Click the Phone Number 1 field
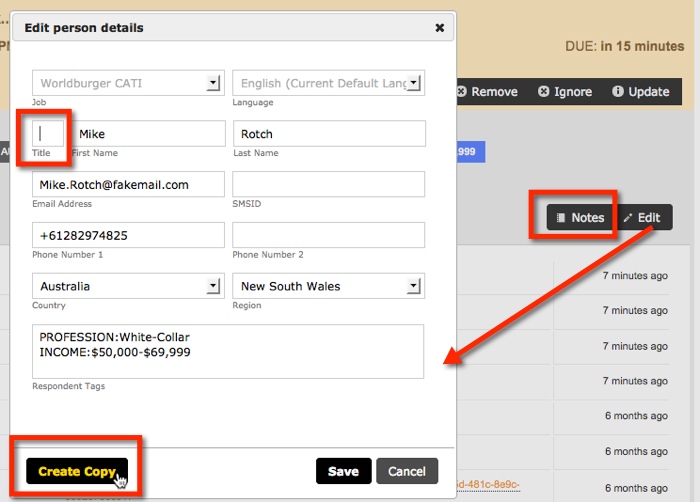Viewport: 700px width, 502px height. pos(128,236)
